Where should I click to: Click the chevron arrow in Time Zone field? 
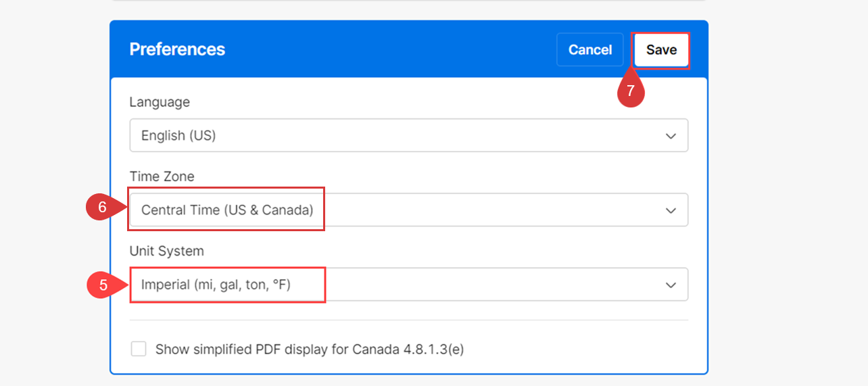[671, 210]
